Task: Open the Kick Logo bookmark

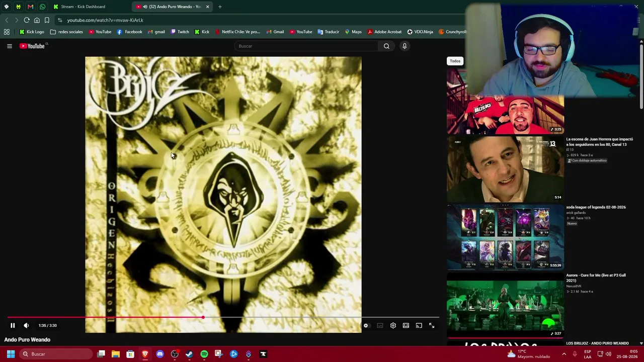Action: [x=32, y=32]
